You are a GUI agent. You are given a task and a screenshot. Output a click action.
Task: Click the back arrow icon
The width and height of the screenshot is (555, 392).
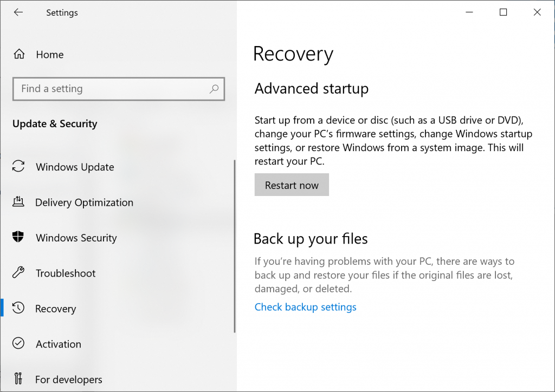(18, 12)
